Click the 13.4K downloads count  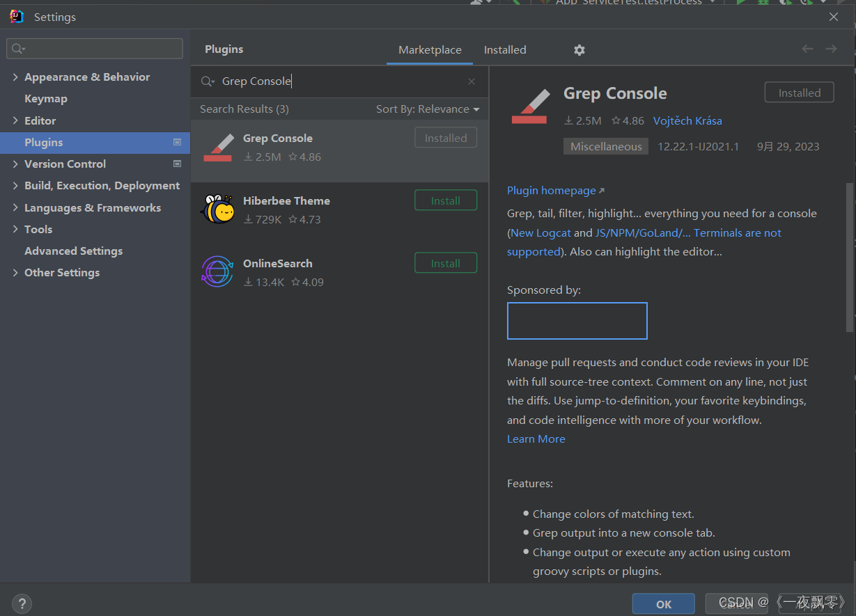tap(264, 283)
